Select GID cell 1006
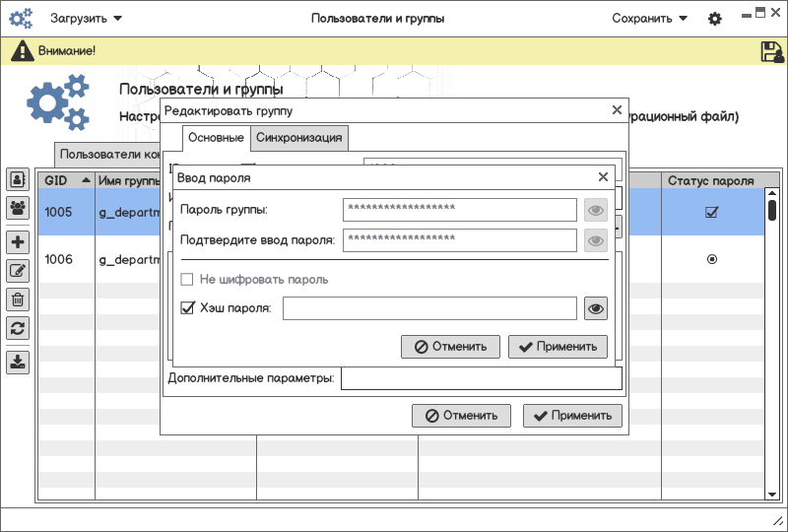Screen dimensions: 788x532 67,259
